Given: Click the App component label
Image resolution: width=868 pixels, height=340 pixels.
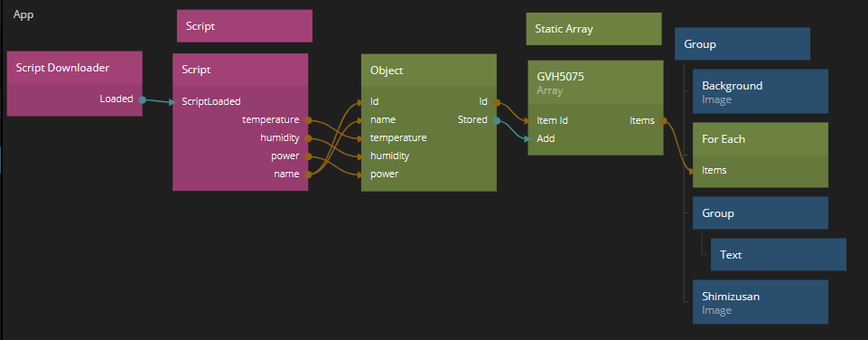Looking at the screenshot, I should (23, 15).
